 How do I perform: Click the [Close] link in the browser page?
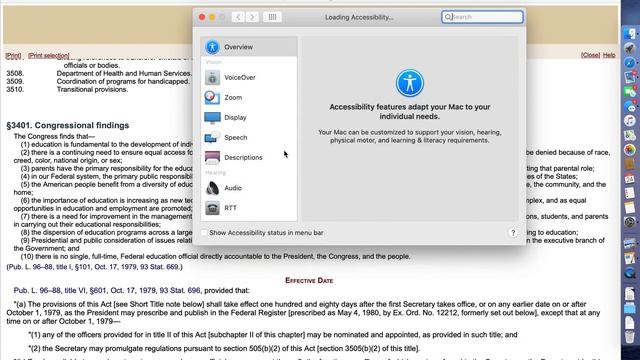[x=590, y=55]
